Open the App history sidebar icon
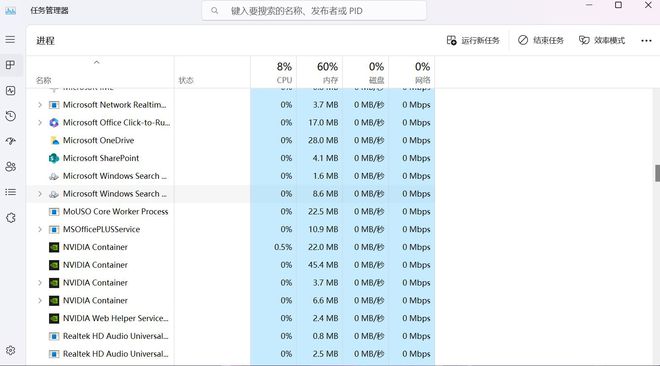Image resolution: width=660 pixels, height=366 pixels. click(x=11, y=116)
